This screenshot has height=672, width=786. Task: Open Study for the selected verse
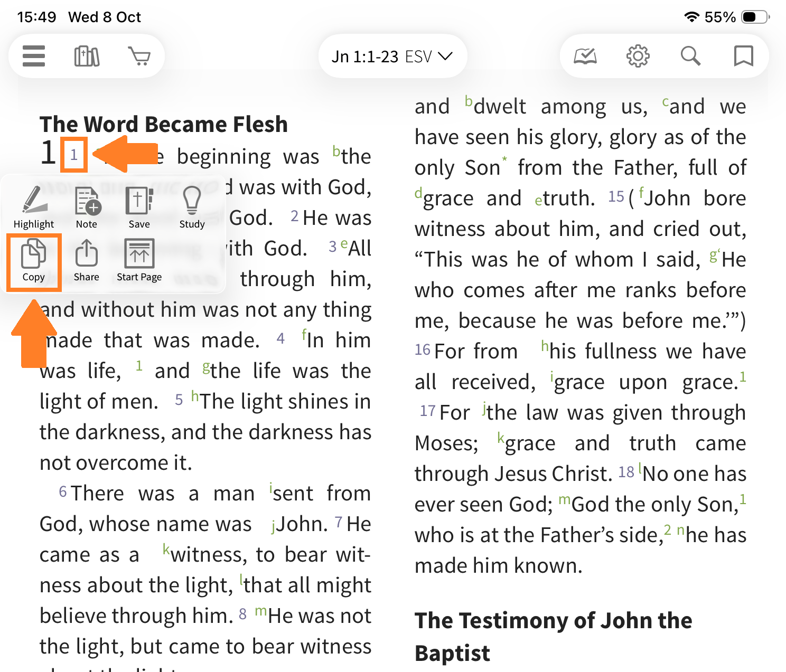[192, 207]
